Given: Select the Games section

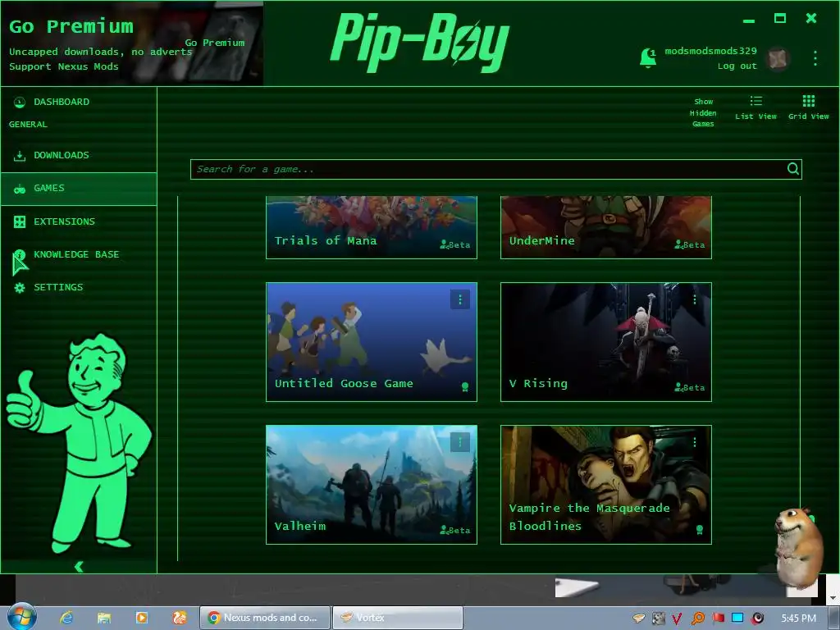Looking at the screenshot, I should [79, 189].
